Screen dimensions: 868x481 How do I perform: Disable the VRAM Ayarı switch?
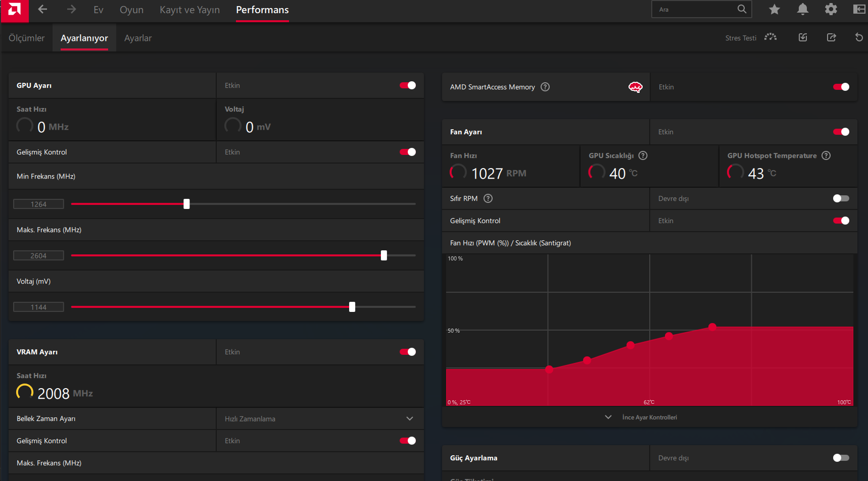pos(408,352)
